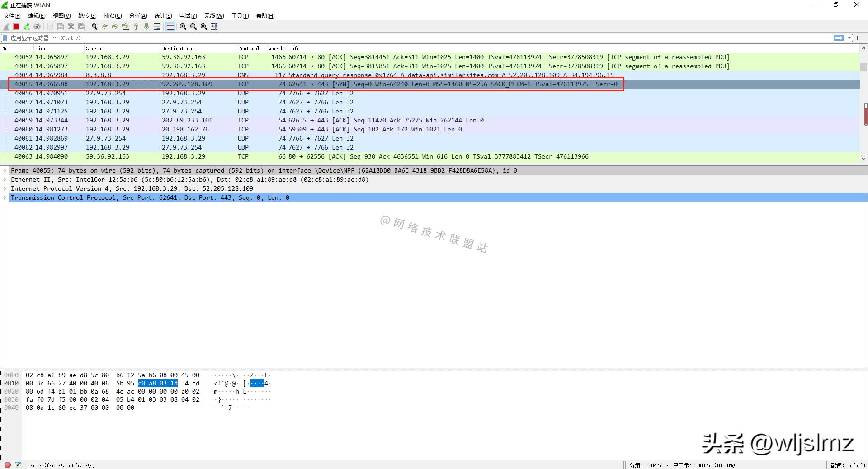This screenshot has width=868, height=469.
Task: Open capture options gear icon
Action: pyautogui.click(x=38, y=27)
